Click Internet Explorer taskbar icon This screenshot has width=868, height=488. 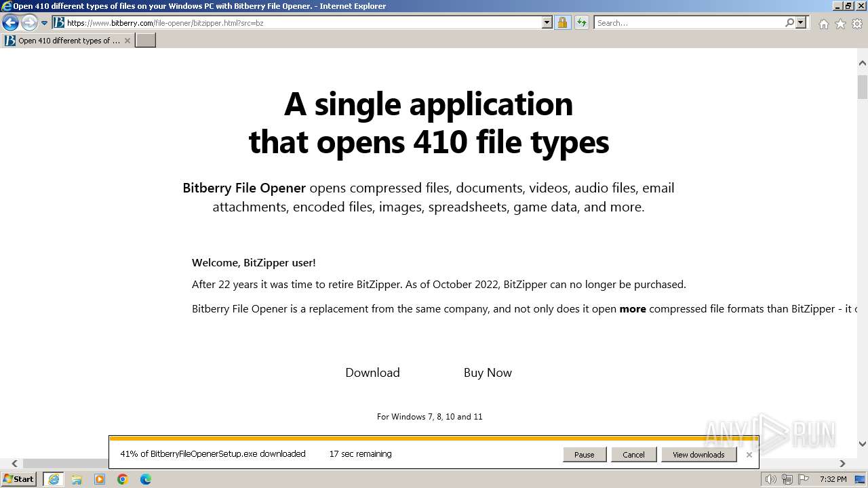[x=53, y=479]
